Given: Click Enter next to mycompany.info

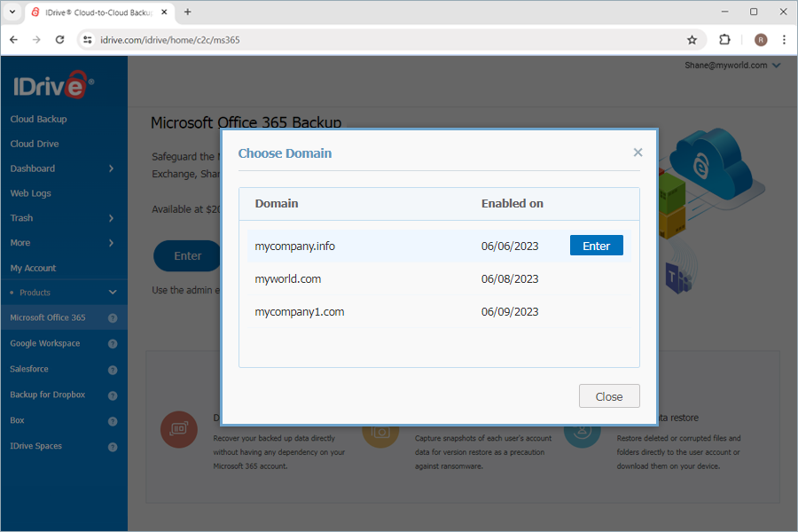Looking at the screenshot, I should coord(596,245).
